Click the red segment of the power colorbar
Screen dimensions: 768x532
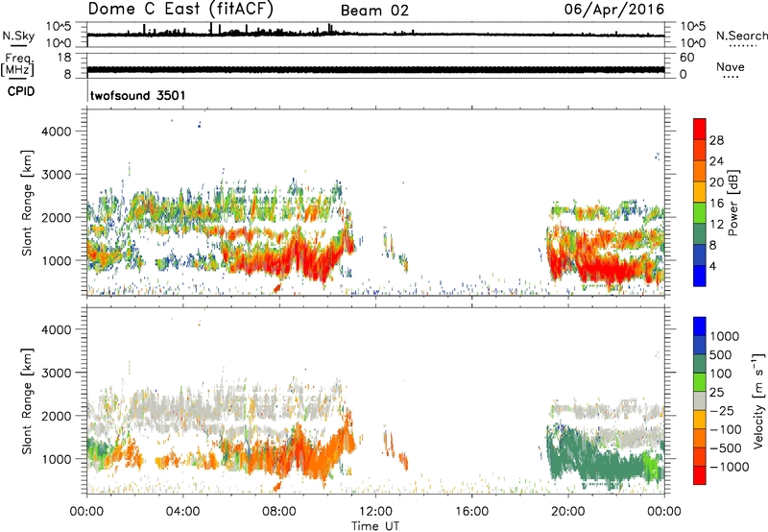700,129
